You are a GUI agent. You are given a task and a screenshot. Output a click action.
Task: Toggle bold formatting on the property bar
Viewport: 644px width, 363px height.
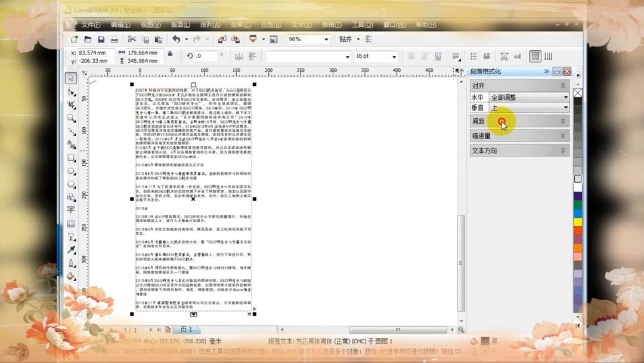point(412,56)
